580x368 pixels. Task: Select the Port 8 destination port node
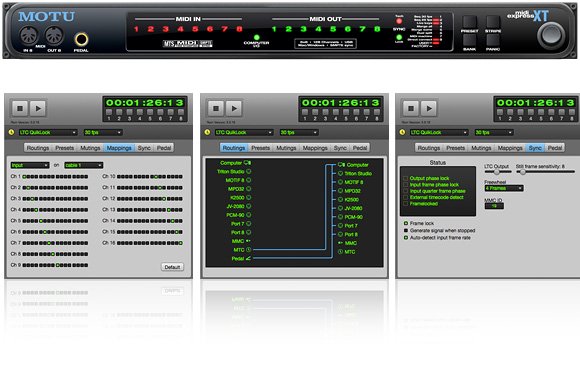click(x=340, y=234)
